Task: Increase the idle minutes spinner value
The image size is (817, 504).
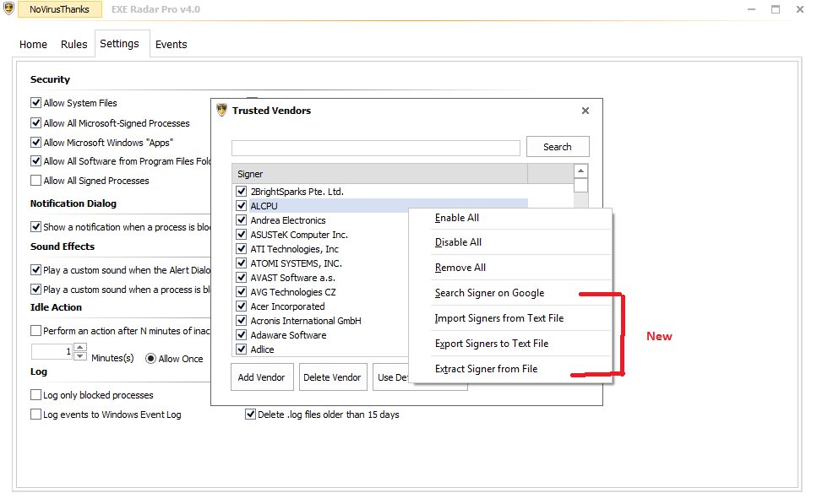Action: (x=80, y=347)
